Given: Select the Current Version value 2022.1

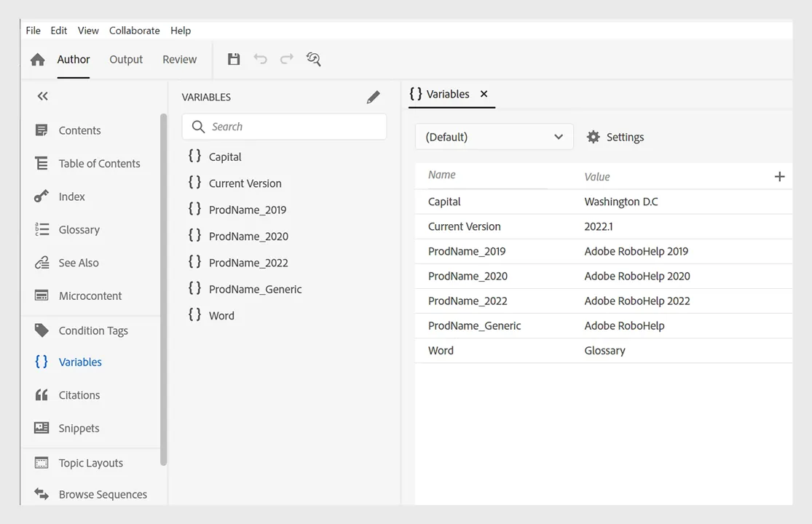Looking at the screenshot, I should tap(598, 226).
